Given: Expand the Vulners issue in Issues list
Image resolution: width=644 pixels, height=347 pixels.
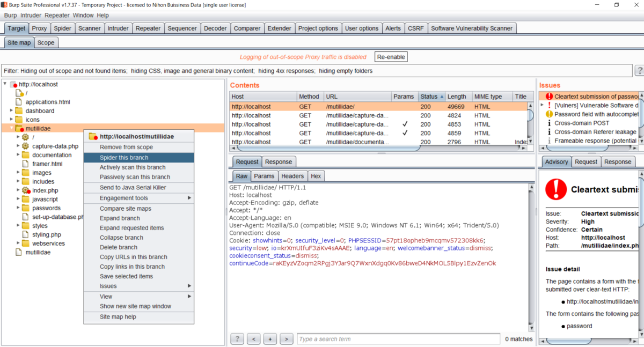Looking at the screenshot, I should click(x=542, y=106).
